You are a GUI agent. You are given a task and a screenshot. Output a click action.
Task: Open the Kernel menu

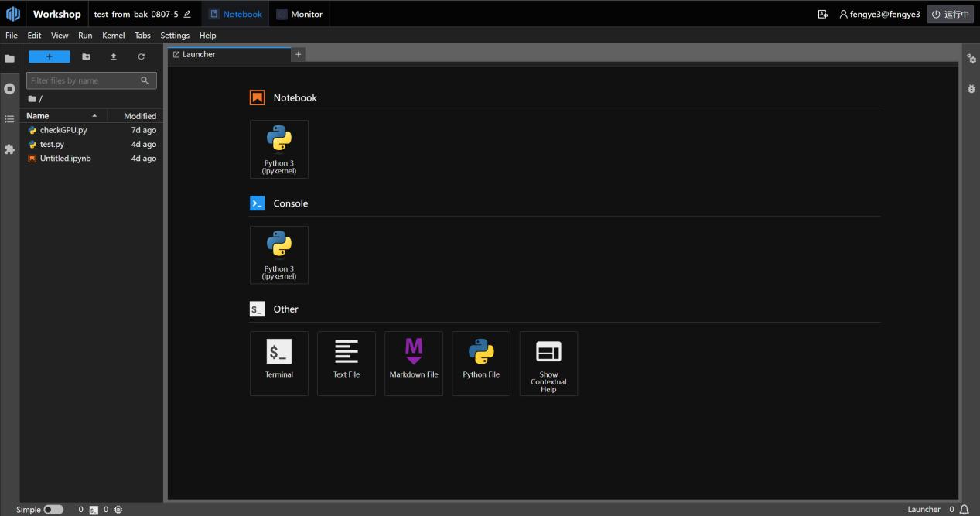point(113,36)
